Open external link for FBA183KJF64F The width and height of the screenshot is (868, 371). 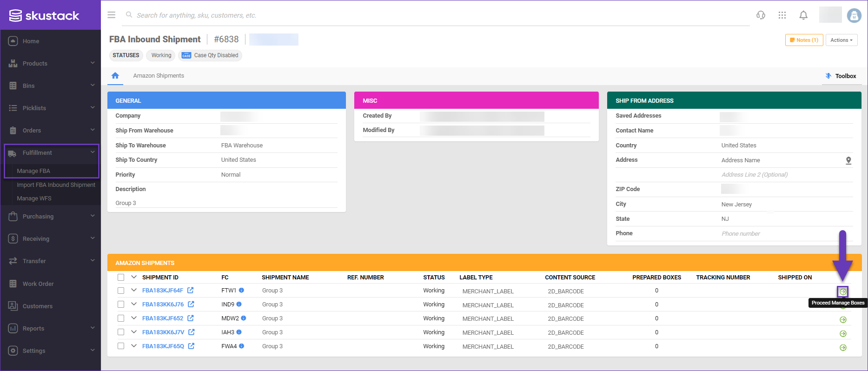191,290
